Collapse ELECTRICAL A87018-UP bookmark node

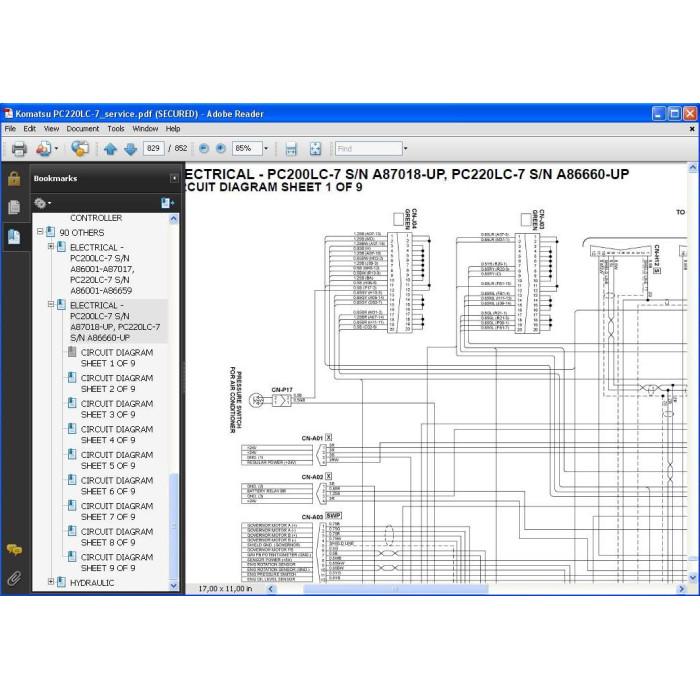[51, 304]
